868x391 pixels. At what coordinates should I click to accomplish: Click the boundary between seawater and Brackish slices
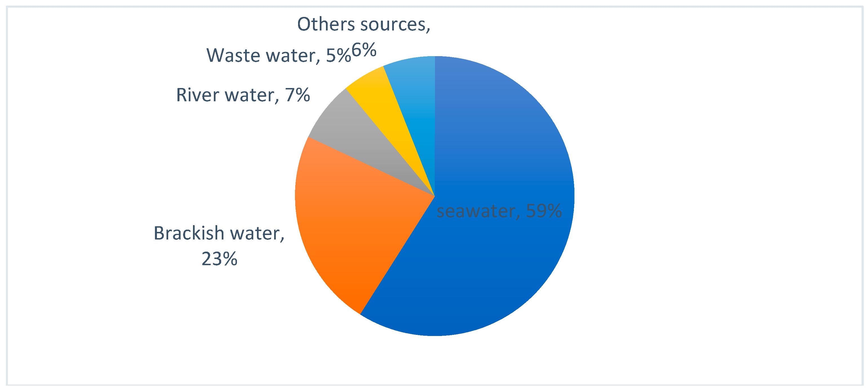[x=398, y=255]
